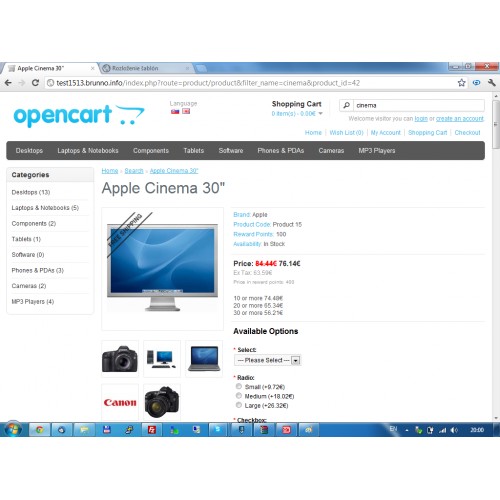Open MP3 Players (4) sidebar category
The height and width of the screenshot is (500, 500).
(x=33, y=302)
